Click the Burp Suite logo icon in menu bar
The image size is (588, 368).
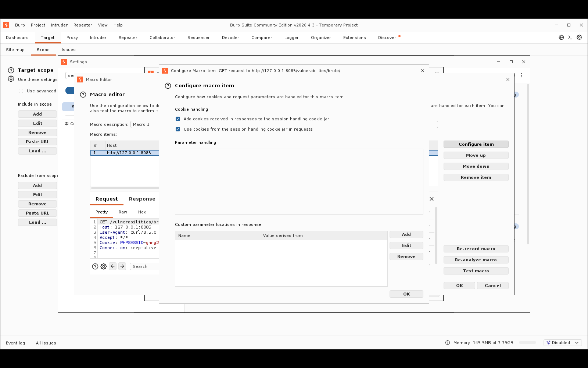[x=6, y=25]
